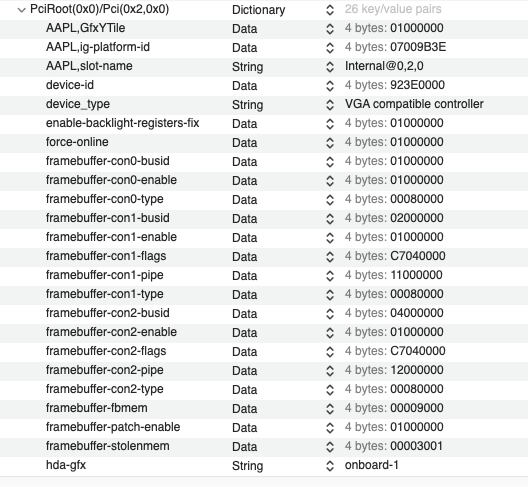Select the force-online key
The width and height of the screenshot is (528, 487).
[77, 142]
